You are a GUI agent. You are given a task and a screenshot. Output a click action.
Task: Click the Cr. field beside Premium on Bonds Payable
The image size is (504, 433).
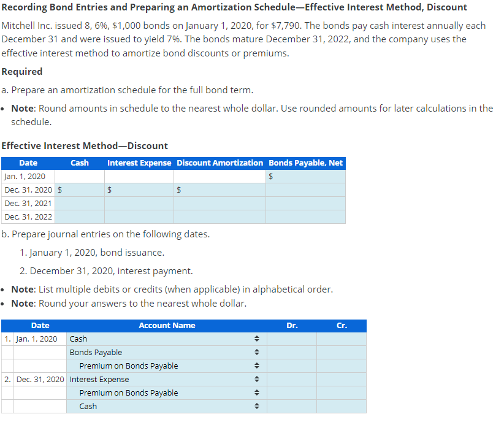pyautogui.click(x=341, y=366)
